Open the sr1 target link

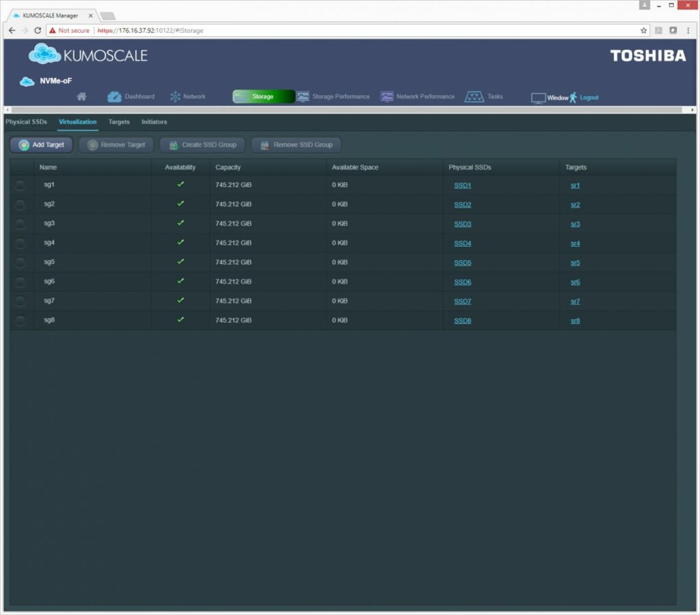[575, 185]
